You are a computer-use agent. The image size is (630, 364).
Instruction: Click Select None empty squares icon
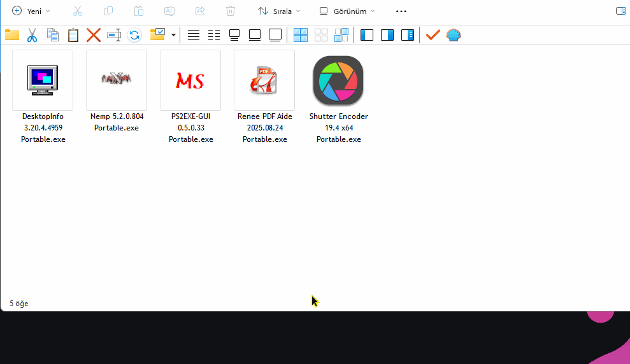321,35
